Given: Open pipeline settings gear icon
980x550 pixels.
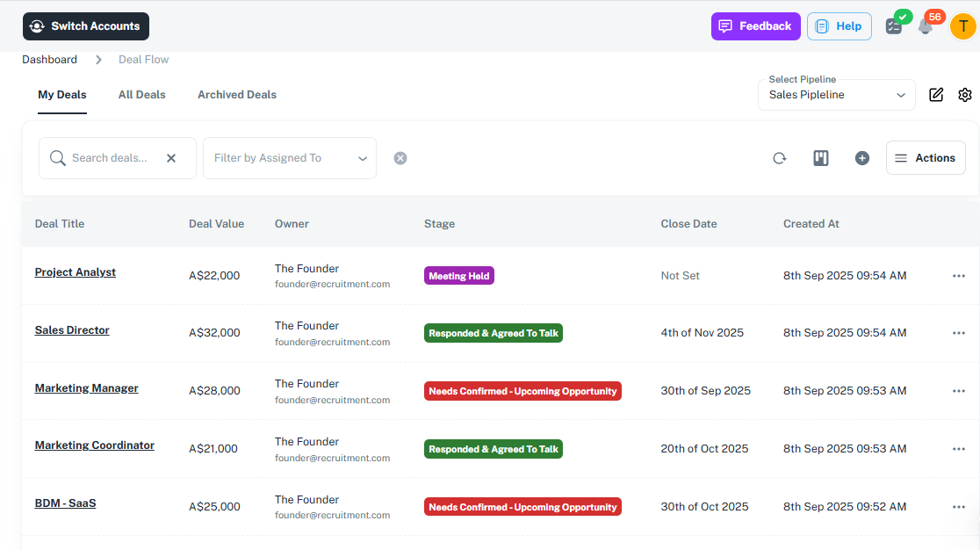Looking at the screenshot, I should [965, 95].
